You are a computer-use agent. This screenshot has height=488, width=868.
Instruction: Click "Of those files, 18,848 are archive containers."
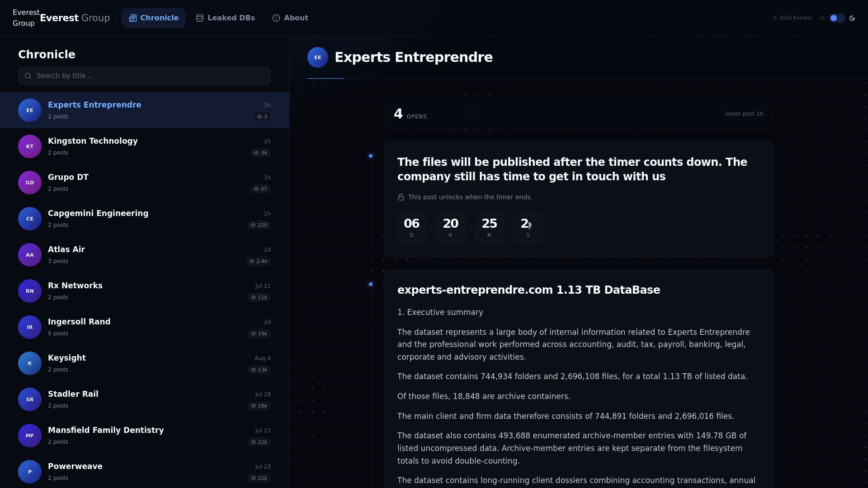484,396
